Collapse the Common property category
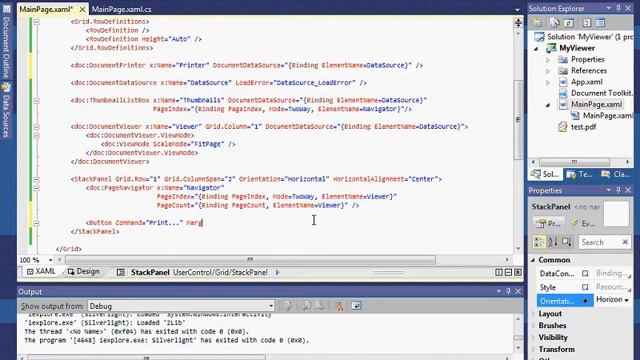The image size is (640, 360). (x=533, y=260)
